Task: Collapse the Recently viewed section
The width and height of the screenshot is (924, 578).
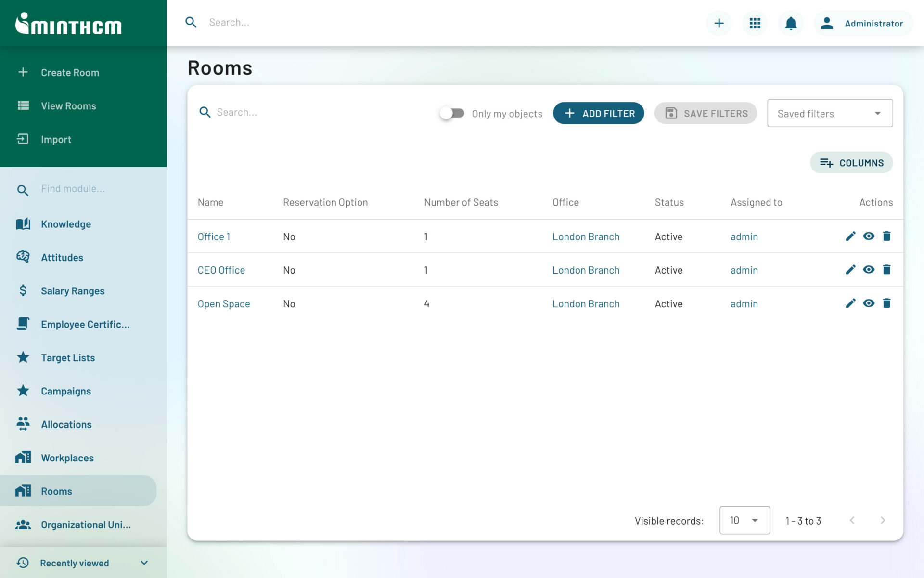Action: tap(143, 562)
